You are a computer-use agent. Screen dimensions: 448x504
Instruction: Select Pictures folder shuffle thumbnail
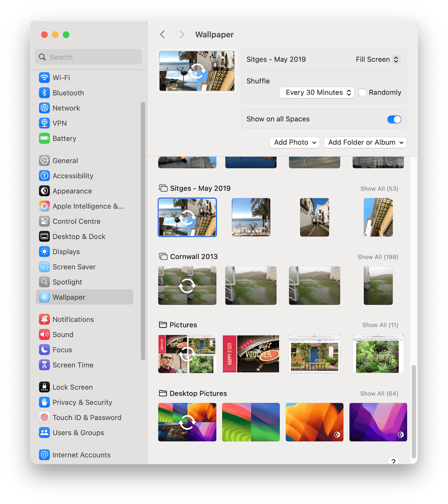tap(187, 354)
